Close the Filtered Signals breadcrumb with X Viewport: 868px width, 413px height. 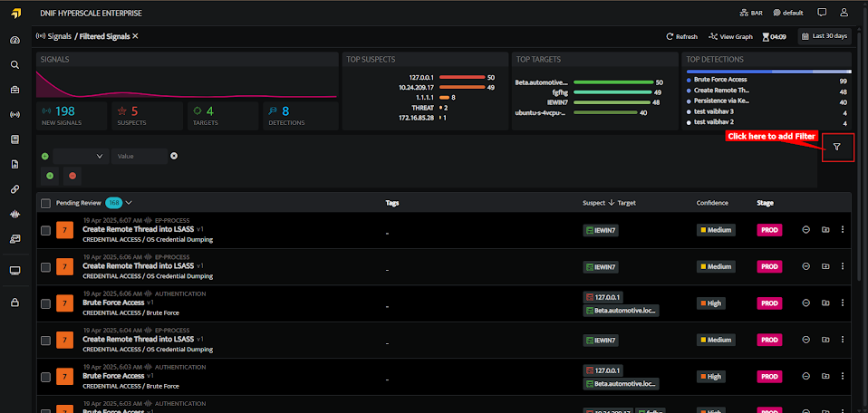[135, 36]
